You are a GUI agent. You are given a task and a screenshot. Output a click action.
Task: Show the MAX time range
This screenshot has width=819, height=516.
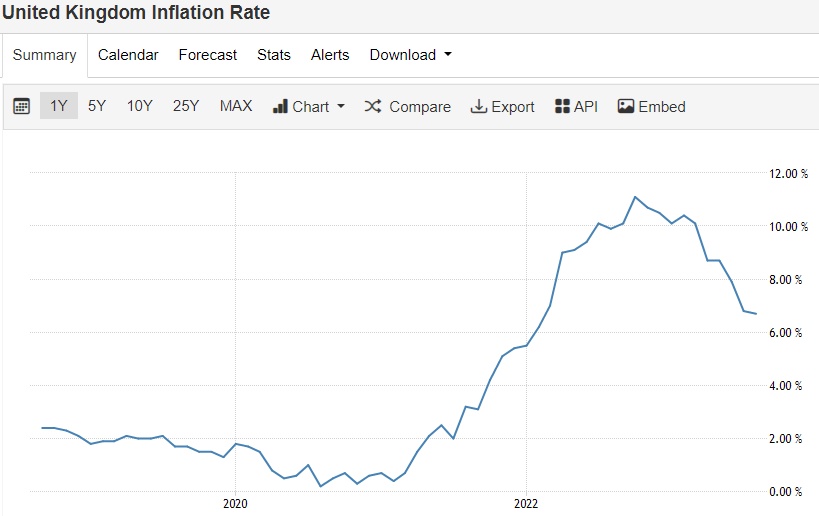pyautogui.click(x=236, y=106)
